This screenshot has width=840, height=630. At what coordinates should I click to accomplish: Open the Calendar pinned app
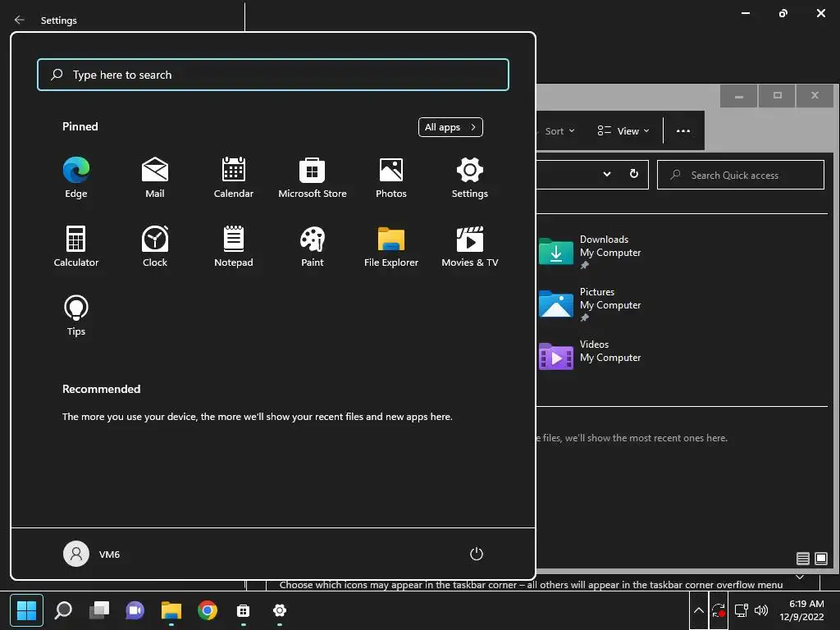[234, 178]
